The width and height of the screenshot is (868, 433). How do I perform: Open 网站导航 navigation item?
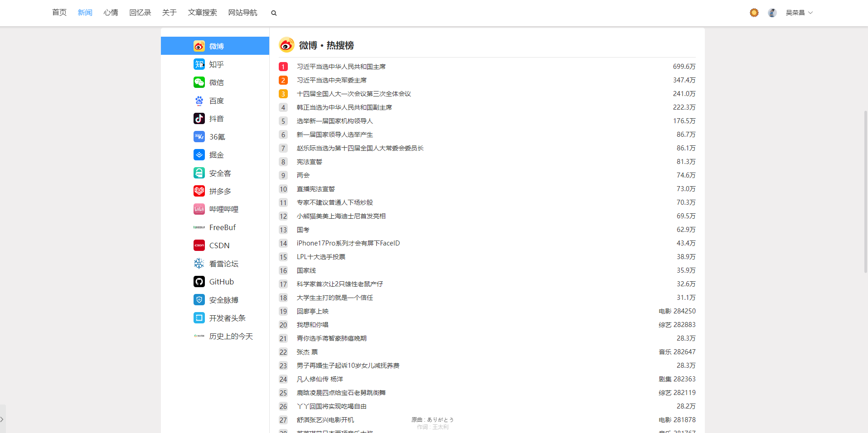coord(242,13)
